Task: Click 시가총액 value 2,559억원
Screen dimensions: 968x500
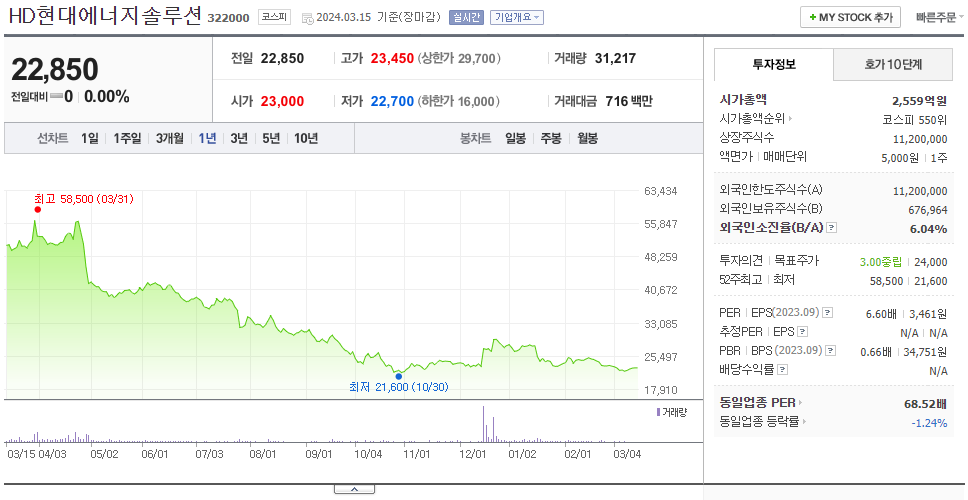Action: 919,101
